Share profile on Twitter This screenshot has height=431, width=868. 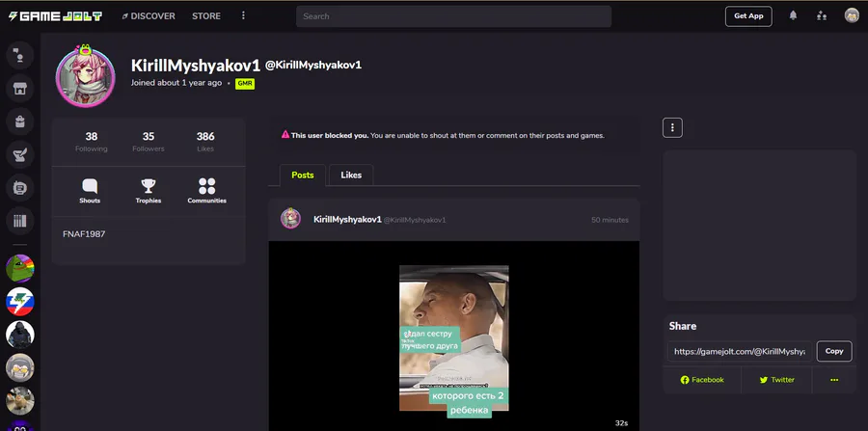776,380
